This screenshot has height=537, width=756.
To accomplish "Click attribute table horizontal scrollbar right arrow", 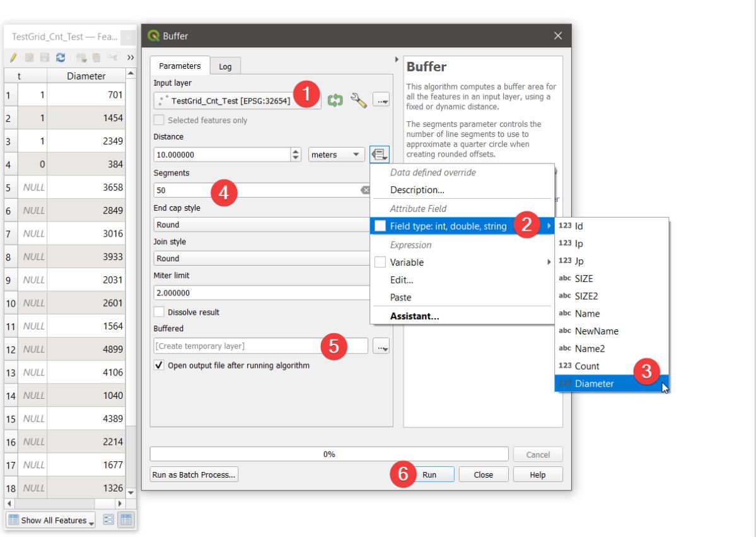I will (120, 503).
